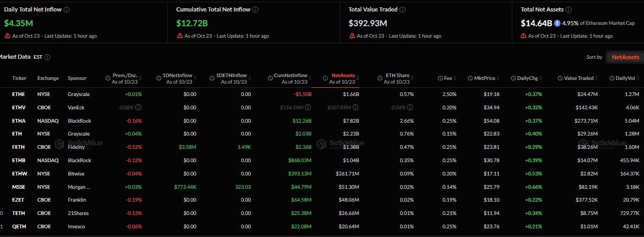This screenshot has width=644, height=237.
Task: Click 21Shares sponsor cell
Action: 78,213
